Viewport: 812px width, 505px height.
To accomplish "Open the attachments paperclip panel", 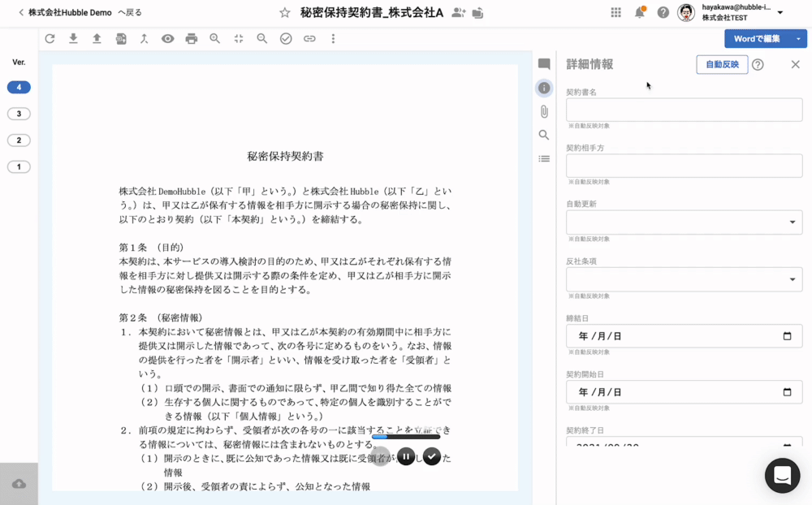I will tap(544, 111).
